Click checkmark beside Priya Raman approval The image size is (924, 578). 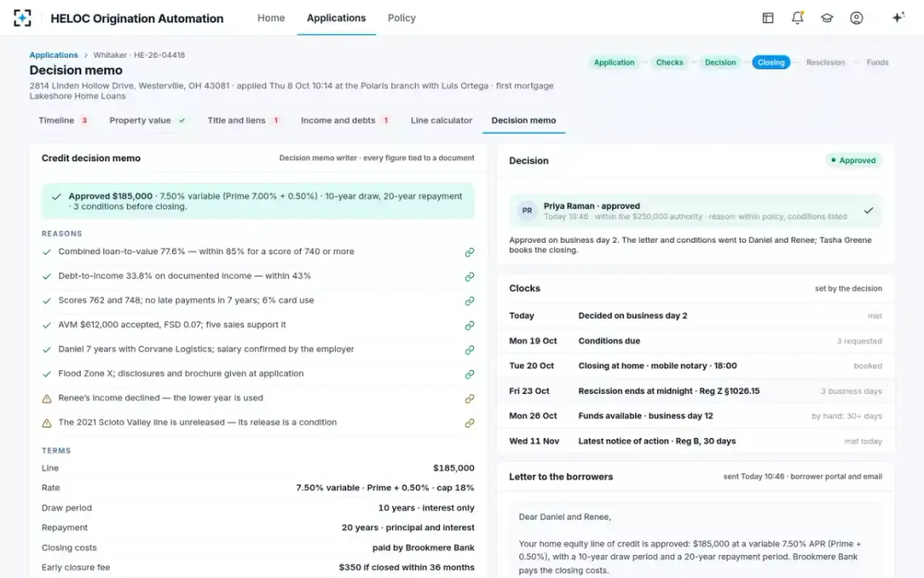point(869,210)
